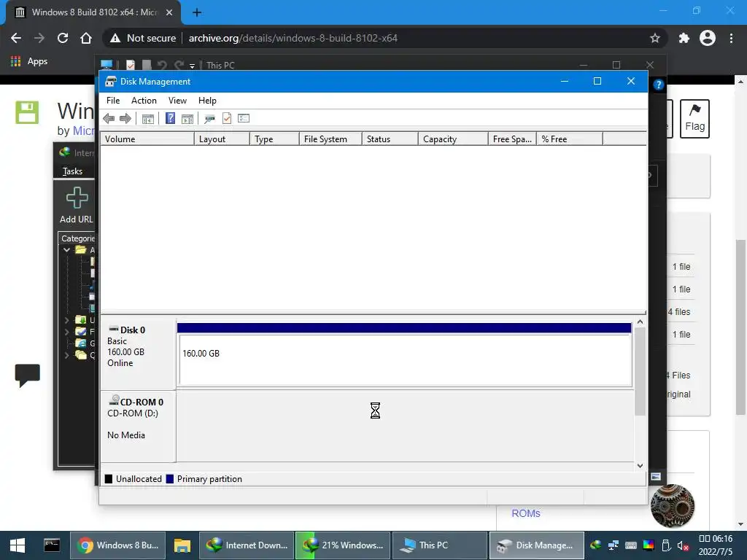Select the CD-ROM 0 label panel
The width and height of the screenshot is (747, 560).
click(x=138, y=427)
